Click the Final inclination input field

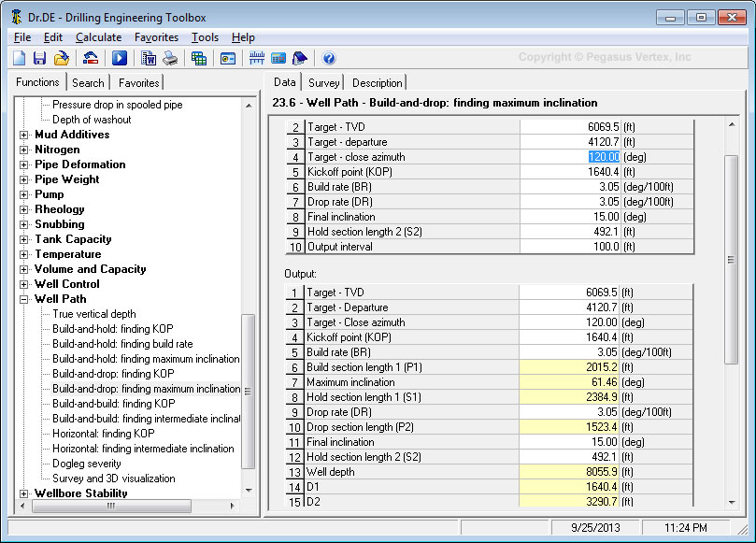coord(570,217)
